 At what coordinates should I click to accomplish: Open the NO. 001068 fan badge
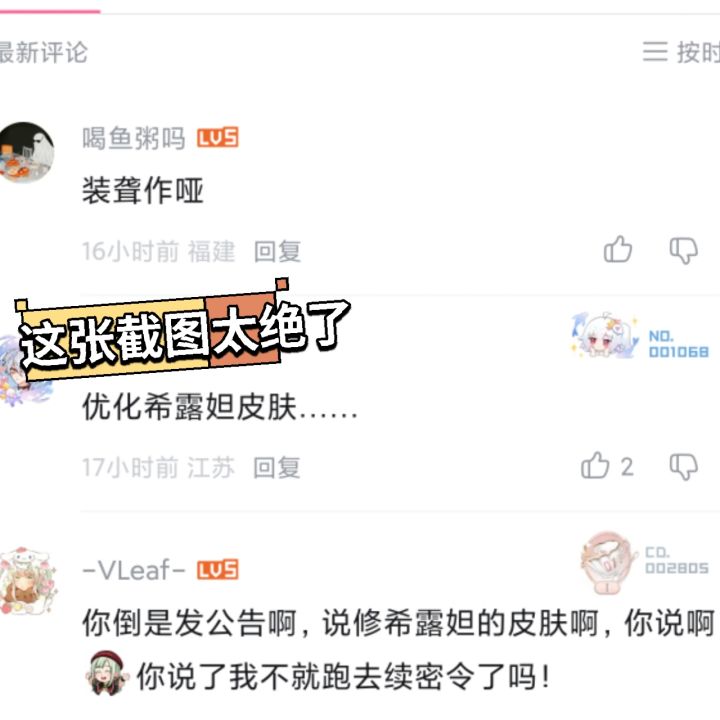pos(640,336)
